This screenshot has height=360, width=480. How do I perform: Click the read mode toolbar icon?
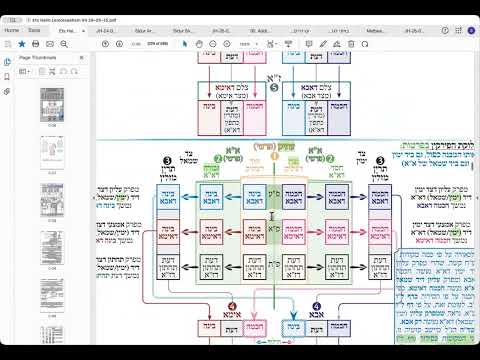[x=289, y=44]
